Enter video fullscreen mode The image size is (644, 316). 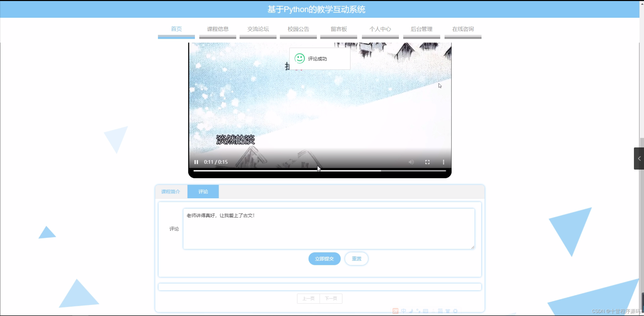(427, 162)
